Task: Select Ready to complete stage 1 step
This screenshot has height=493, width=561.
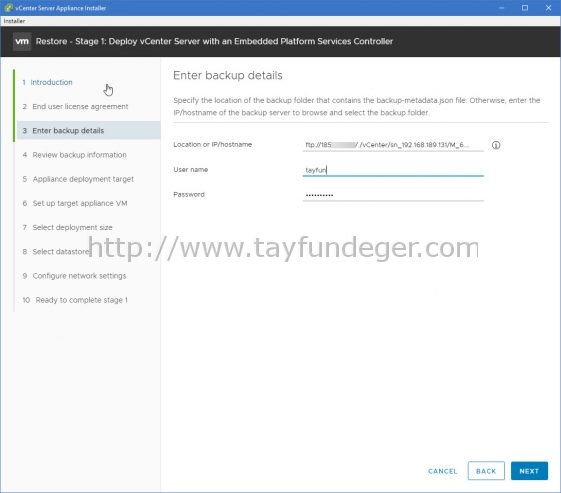Action: pos(82,300)
